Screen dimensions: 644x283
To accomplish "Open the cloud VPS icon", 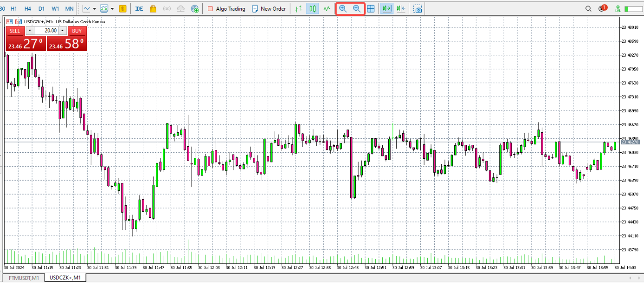I will coord(181,8).
